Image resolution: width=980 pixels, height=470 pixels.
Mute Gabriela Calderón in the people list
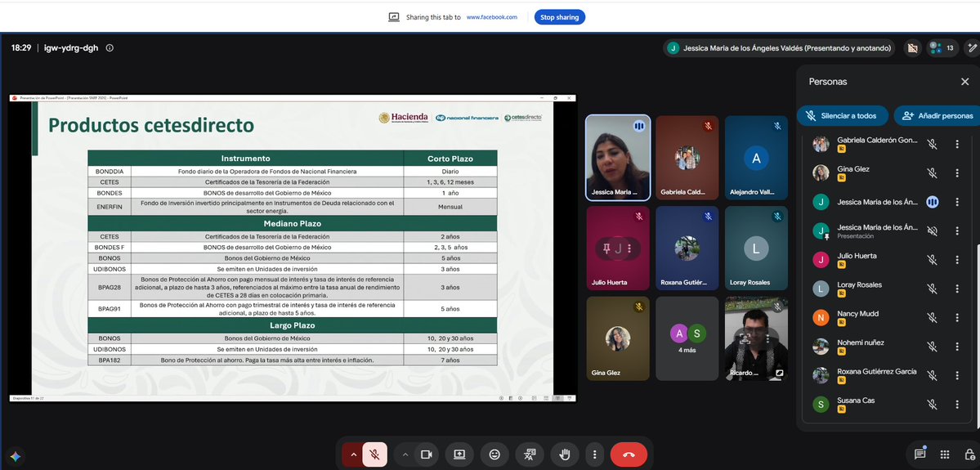932,145
